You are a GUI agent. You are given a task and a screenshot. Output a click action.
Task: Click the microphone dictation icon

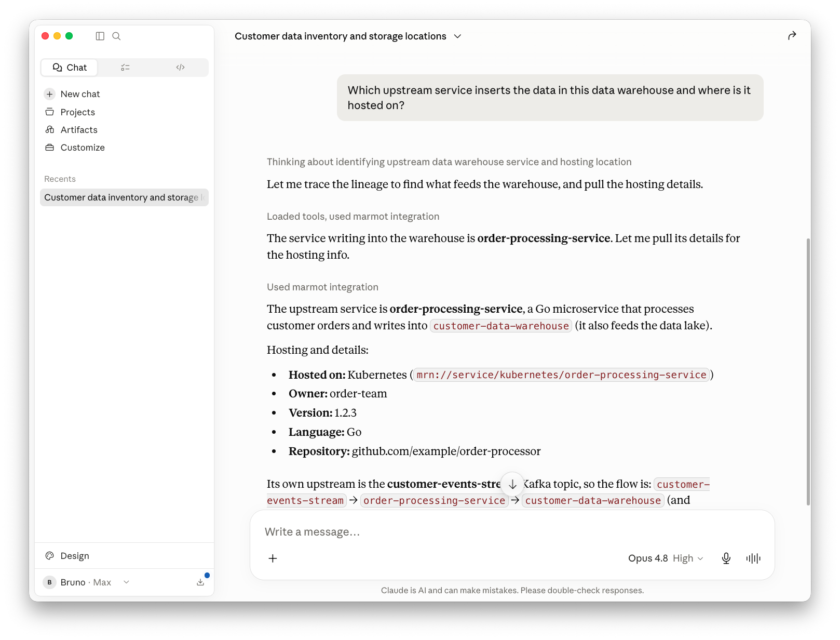pos(726,558)
